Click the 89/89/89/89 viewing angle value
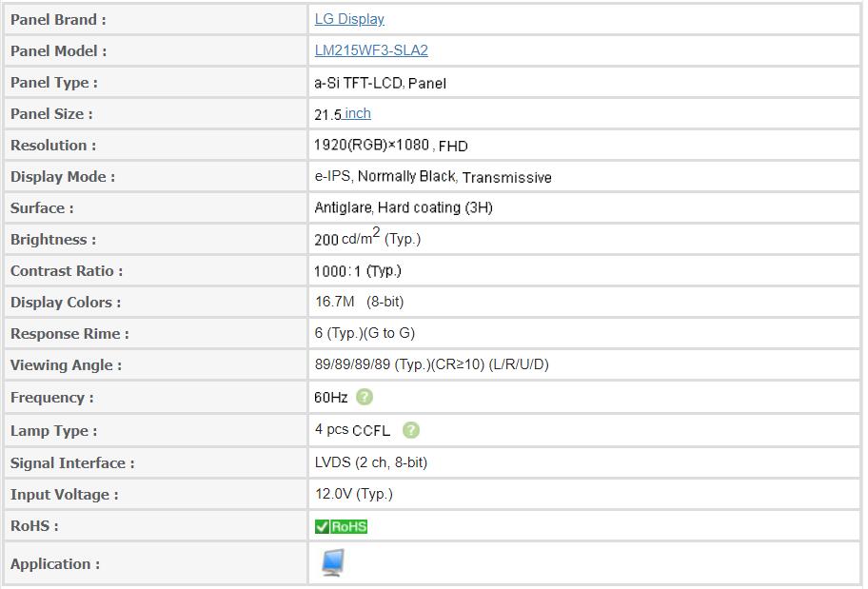 pos(431,364)
